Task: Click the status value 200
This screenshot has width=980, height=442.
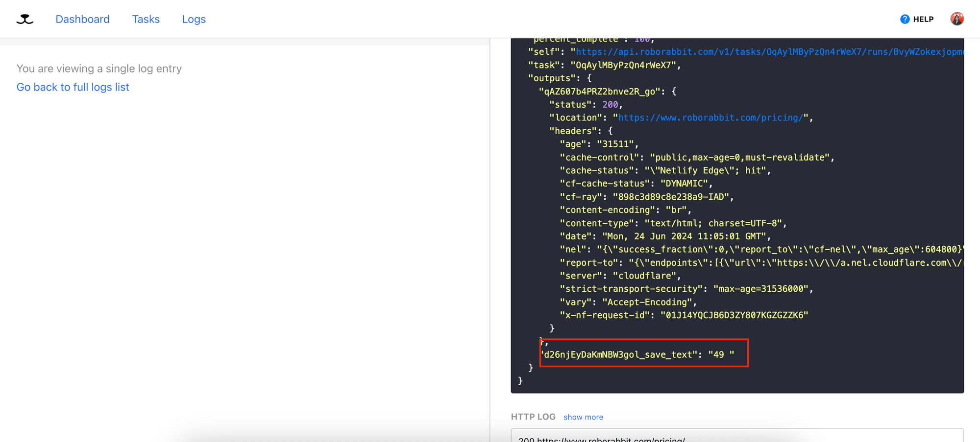Action: pyautogui.click(x=610, y=104)
